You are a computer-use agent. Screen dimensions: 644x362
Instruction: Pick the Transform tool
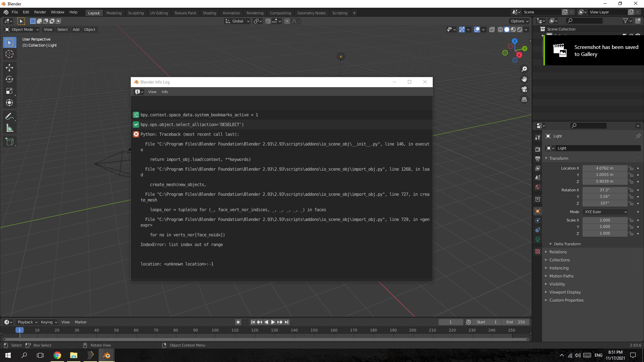pos(9,103)
